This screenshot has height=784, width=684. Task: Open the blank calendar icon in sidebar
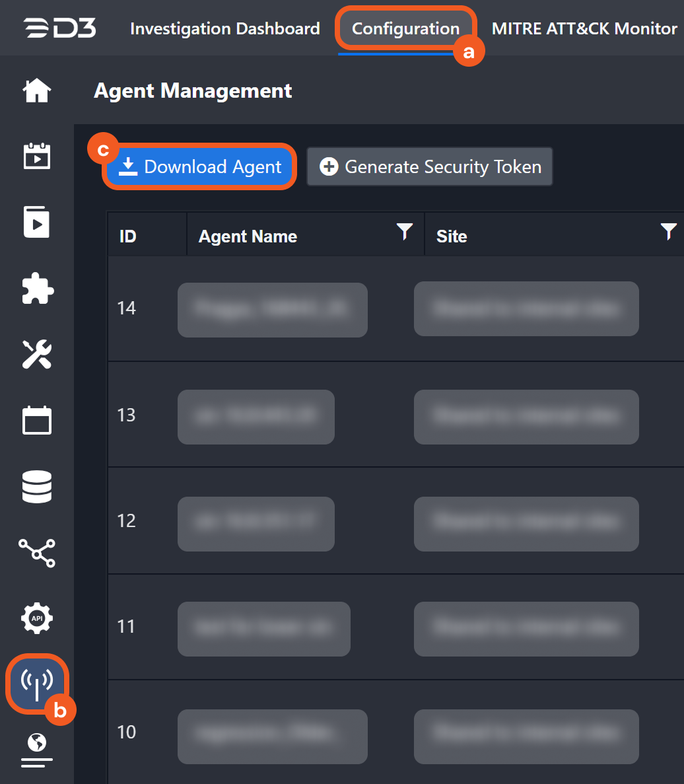37,420
